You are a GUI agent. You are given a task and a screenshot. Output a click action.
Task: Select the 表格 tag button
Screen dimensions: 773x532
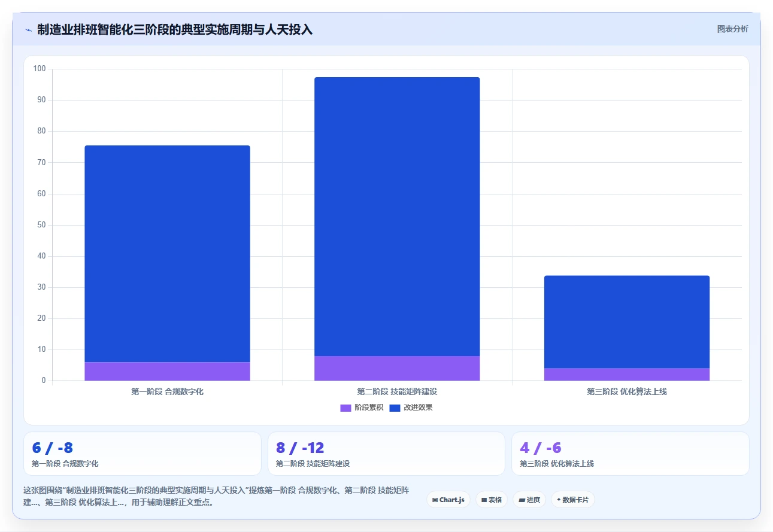[492, 500]
